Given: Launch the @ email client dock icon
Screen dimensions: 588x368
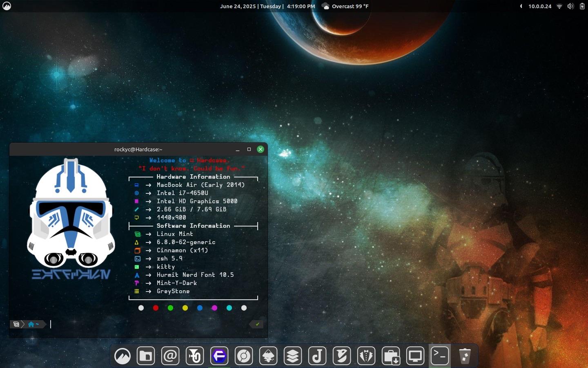Looking at the screenshot, I should click(x=170, y=356).
